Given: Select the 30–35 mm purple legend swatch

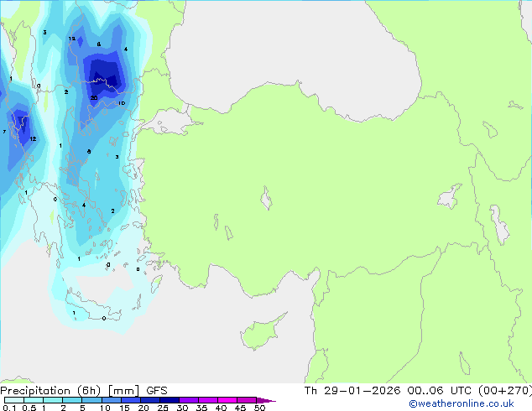Looking at the screenshot, I should click(188, 400).
